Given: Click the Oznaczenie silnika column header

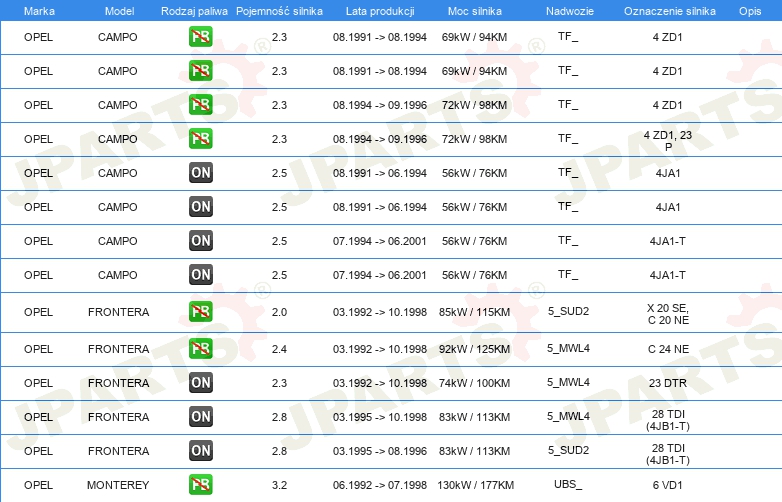Looking at the screenshot, I should click(669, 11).
